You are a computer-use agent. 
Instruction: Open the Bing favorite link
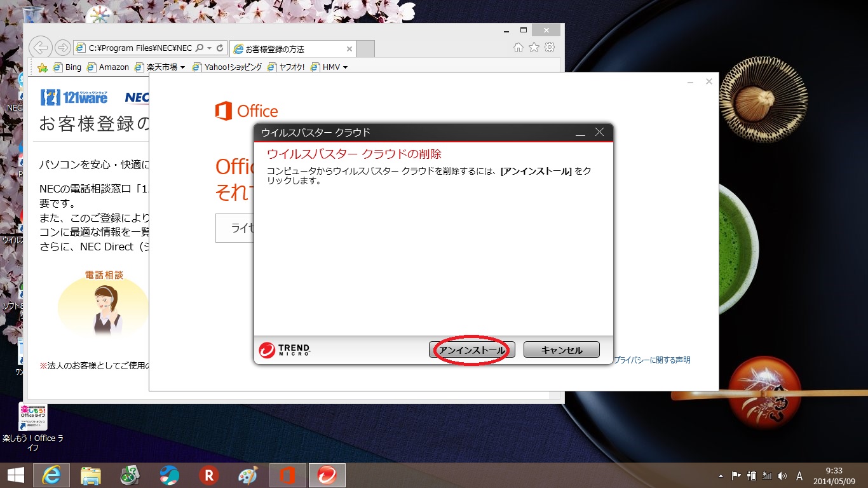67,67
